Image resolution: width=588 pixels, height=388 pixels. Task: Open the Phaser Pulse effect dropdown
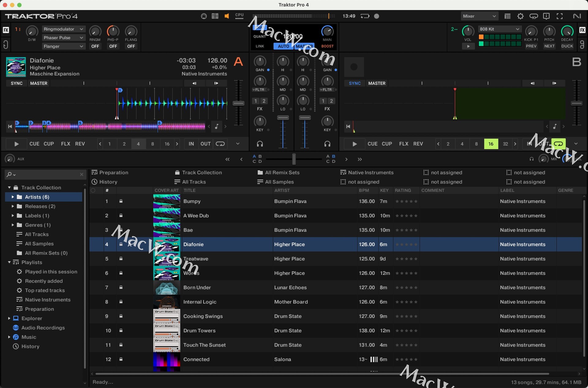(63, 38)
